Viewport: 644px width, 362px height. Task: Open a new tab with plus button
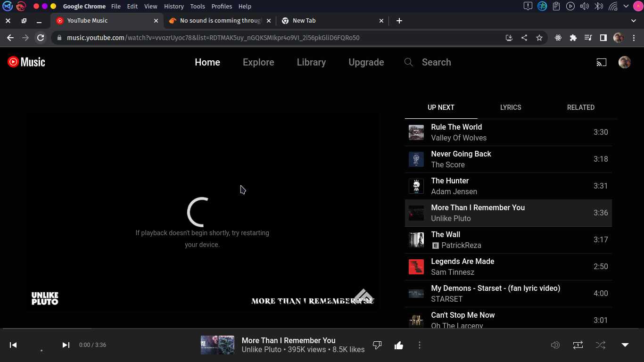tap(399, 21)
